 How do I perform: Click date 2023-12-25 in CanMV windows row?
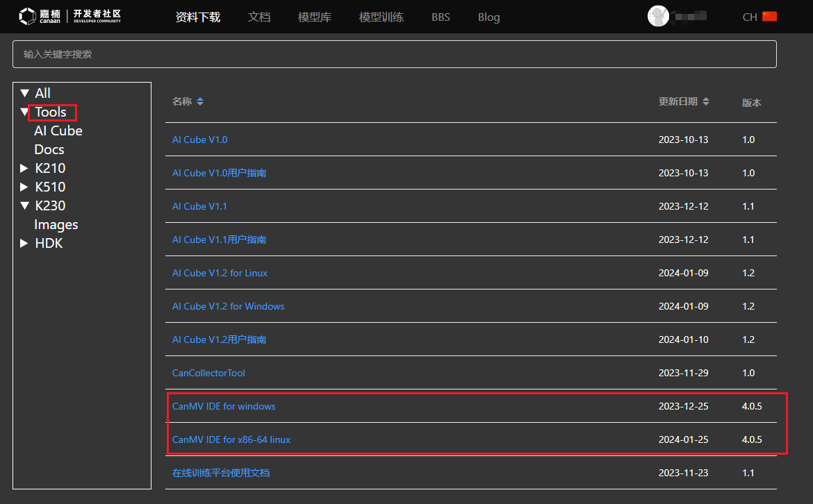point(683,406)
